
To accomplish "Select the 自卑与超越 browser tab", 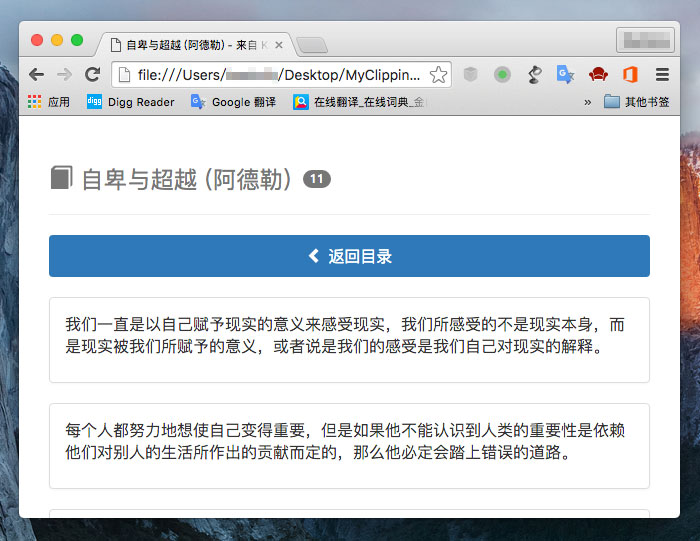I will (190, 45).
